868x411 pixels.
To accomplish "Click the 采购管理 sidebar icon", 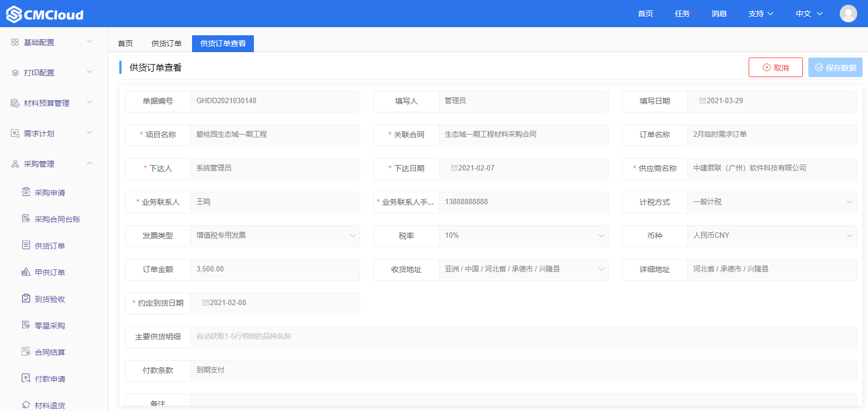I will pyautogui.click(x=15, y=163).
